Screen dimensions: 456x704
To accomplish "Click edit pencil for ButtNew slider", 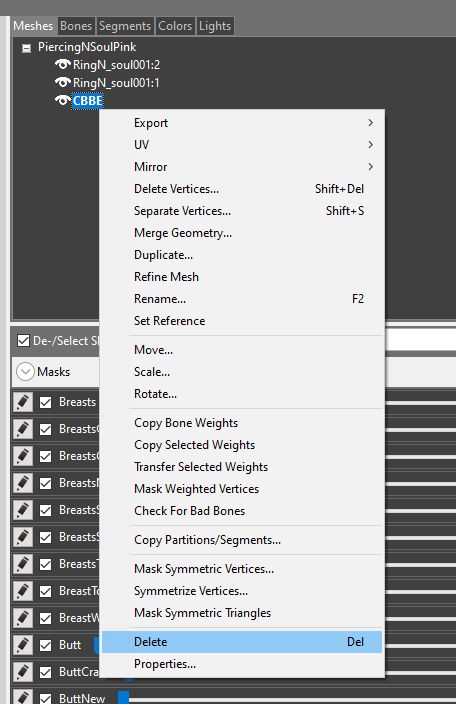I will coord(22,697).
